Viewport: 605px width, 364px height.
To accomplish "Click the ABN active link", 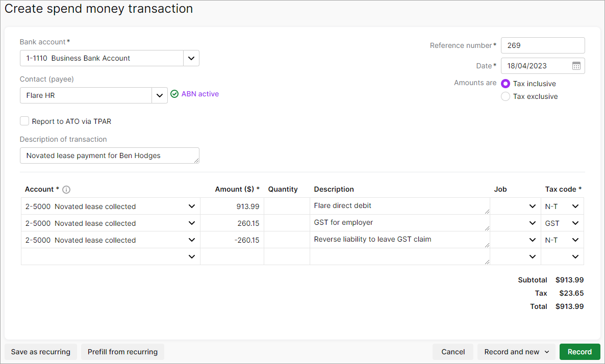I will click(200, 94).
